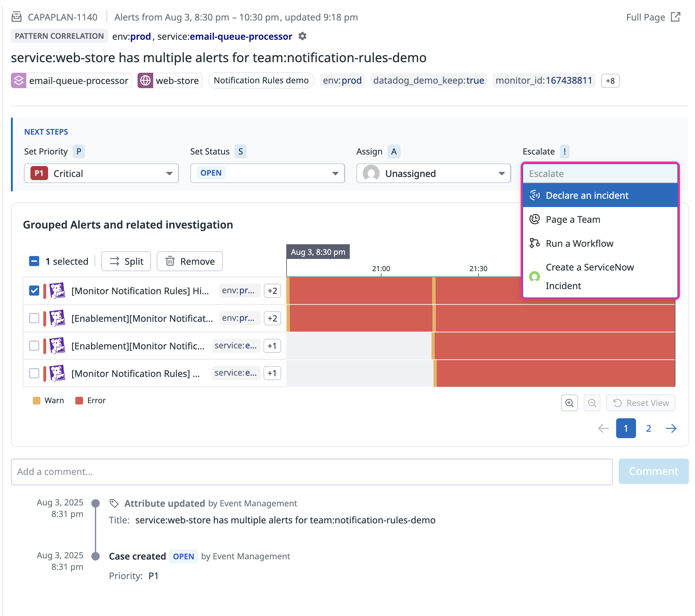Go to page 1 of alerts
This screenshot has height=616, width=695.
(626, 428)
